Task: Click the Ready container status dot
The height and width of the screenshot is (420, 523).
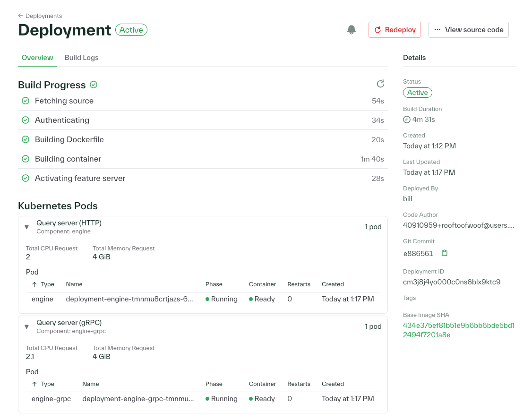Action: click(x=251, y=299)
